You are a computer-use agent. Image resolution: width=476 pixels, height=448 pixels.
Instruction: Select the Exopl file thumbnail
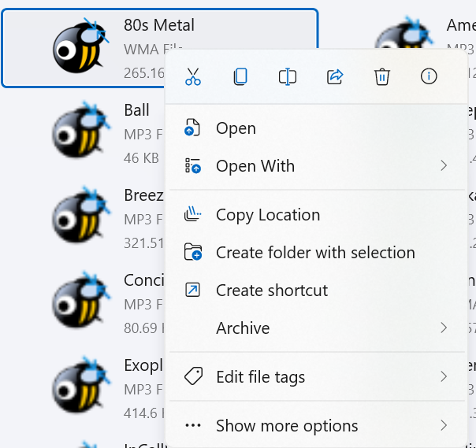pos(80,384)
